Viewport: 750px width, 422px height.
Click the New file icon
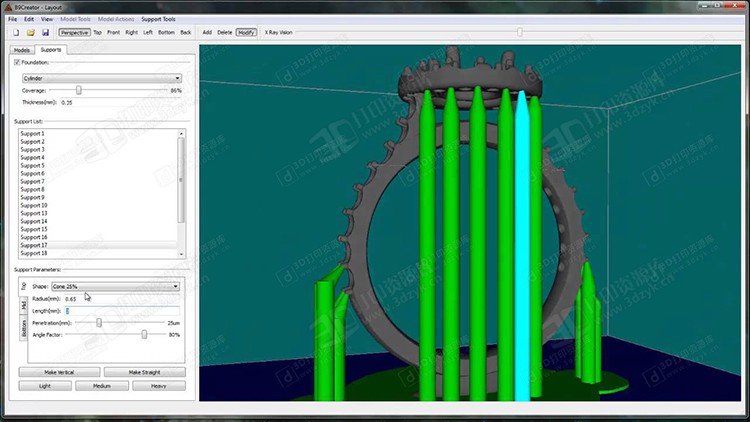point(16,32)
